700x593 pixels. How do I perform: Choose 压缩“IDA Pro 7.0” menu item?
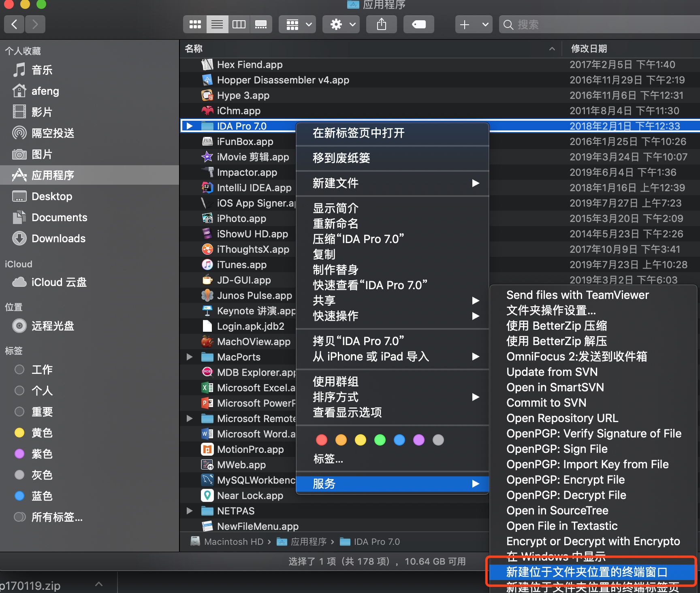click(x=393, y=239)
